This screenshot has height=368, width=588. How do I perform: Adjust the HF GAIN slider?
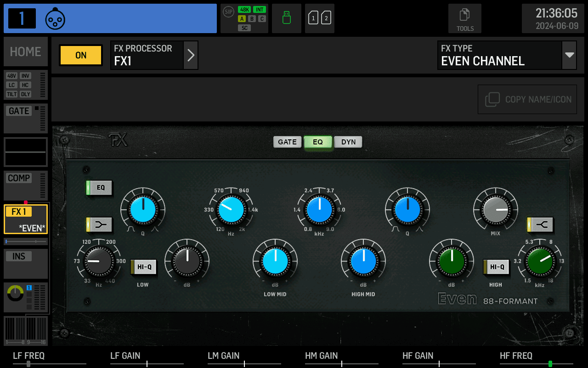439,364
